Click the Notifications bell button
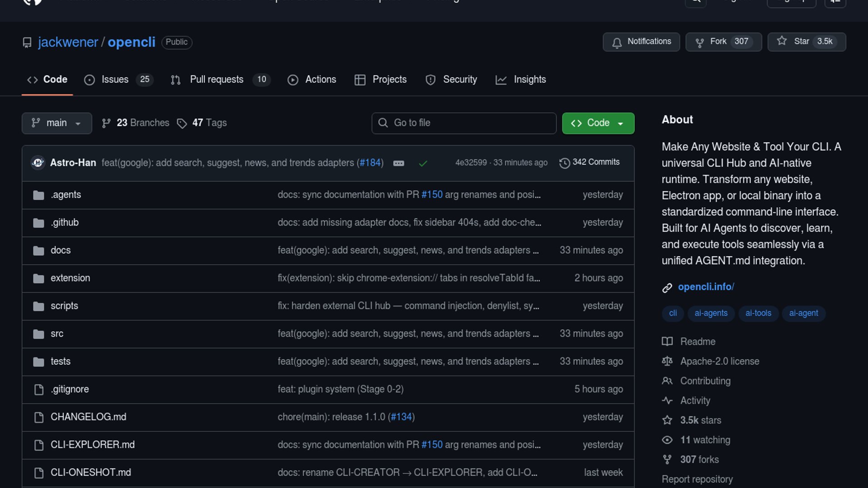 [x=641, y=42]
